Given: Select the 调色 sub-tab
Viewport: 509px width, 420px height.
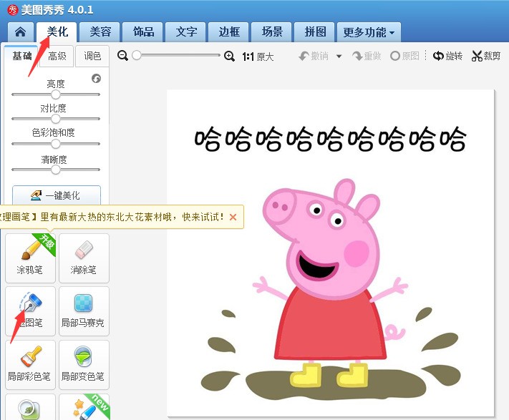Looking at the screenshot, I should point(92,56).
